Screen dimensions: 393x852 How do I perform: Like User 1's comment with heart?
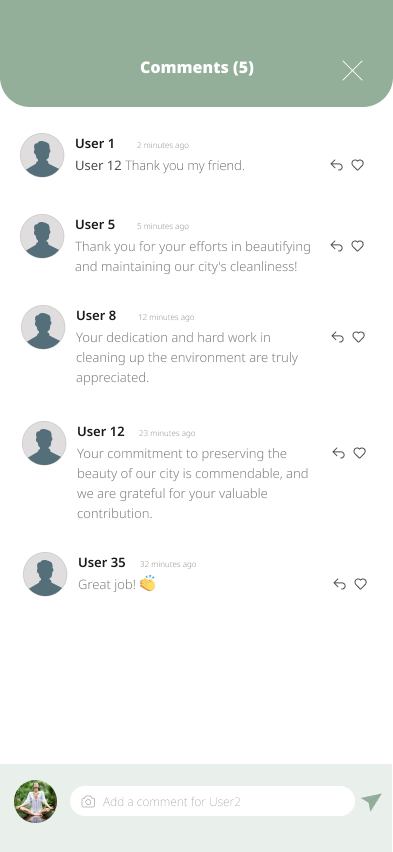[x=357, y=165]
